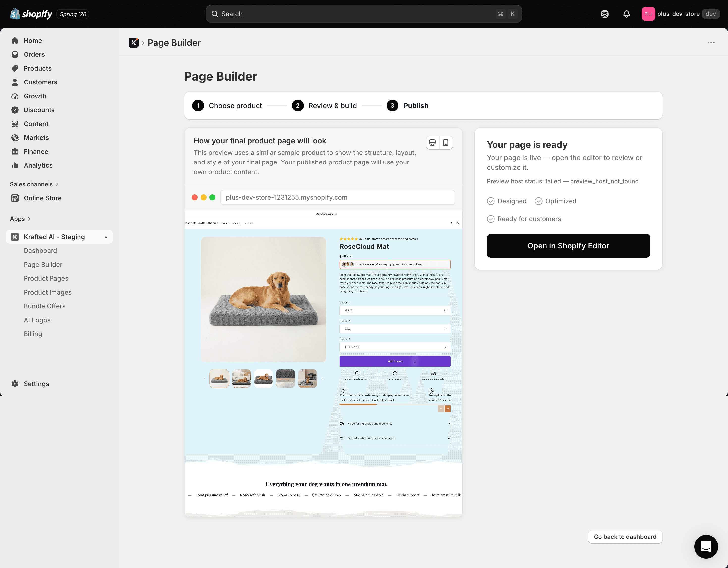Screen dimensions: 728x568
Task: Click the main golden retriever product image
Action: click(263, 299)
